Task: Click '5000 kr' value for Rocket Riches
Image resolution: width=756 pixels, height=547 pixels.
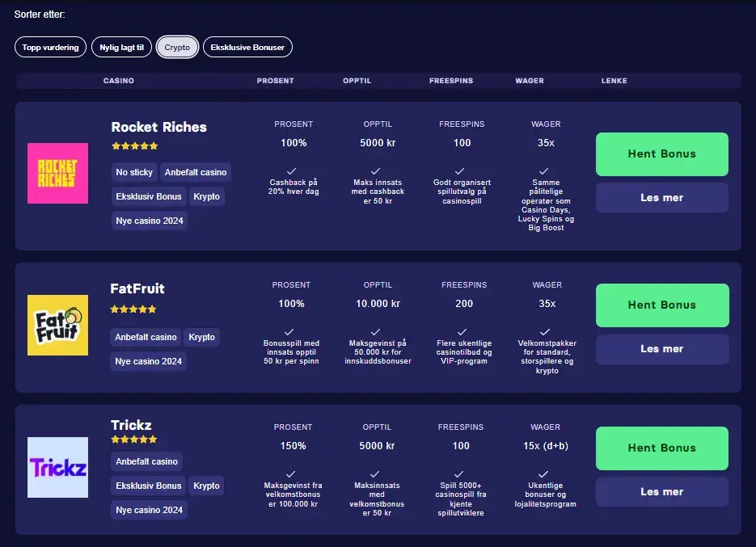Action: [x=378, y=143]
